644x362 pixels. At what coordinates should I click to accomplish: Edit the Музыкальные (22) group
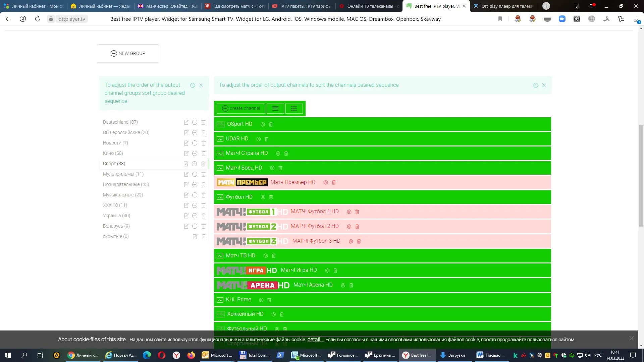pyautogui.click(x=186, y=195)
